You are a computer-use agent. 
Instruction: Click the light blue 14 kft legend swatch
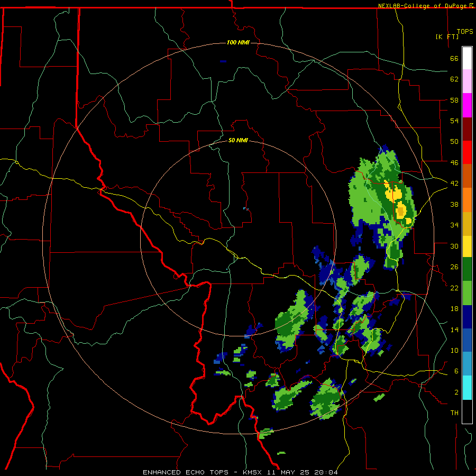coord(467,363)
